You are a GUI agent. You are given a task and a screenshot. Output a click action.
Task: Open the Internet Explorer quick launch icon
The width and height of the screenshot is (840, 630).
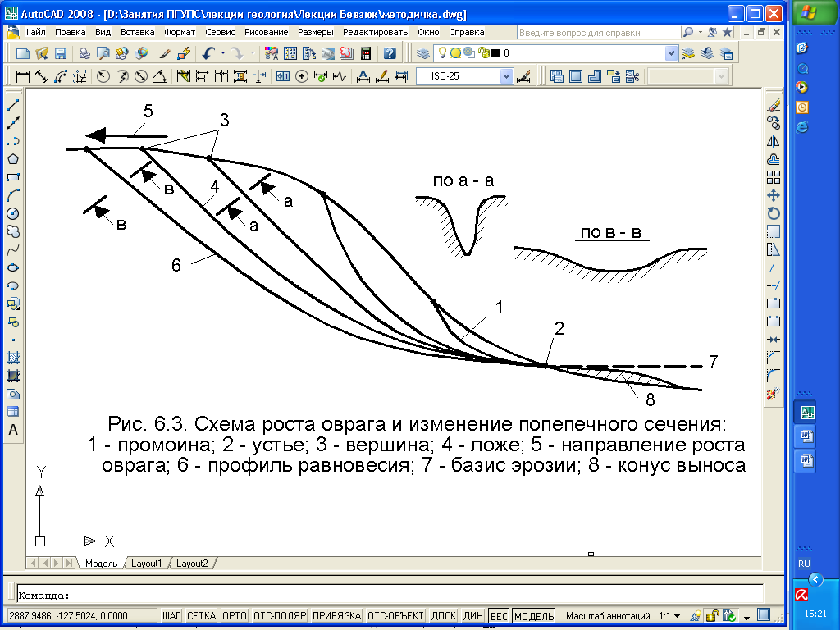point(802,127)
